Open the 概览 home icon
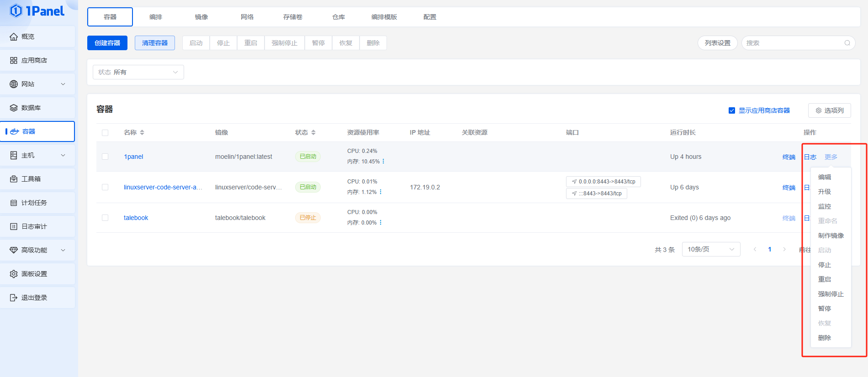Screen dimensions: 868x377 tap(14, 37)
